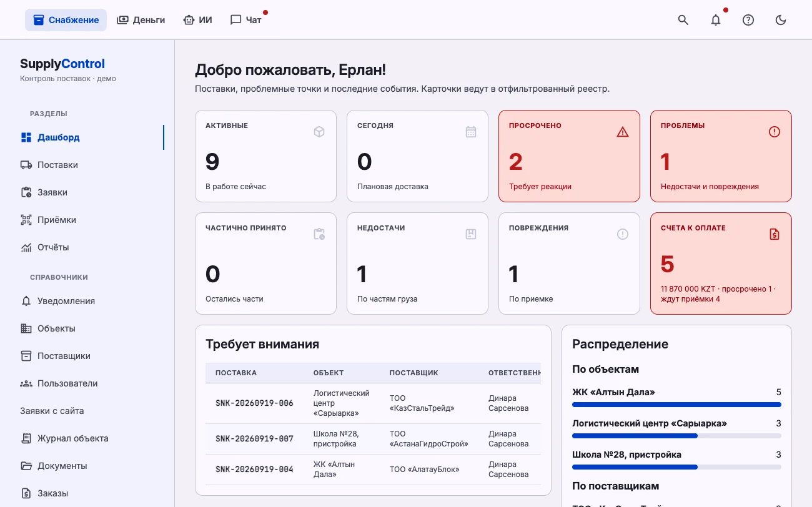
Task: Open the search magnifier icon
Action: 683,20
